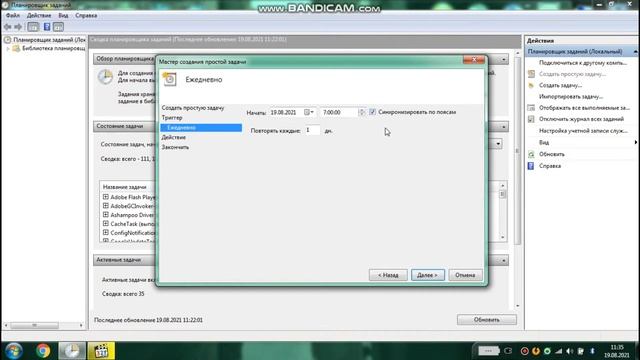Toggle Синхронизировать по поясам checkbox
Screen dimensions: 640x360
373,111
